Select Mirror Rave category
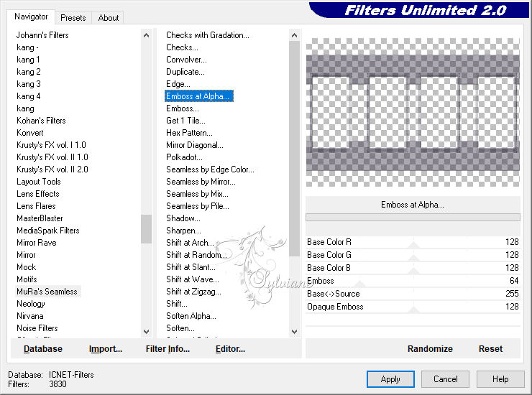 click(x=36, y=243)
